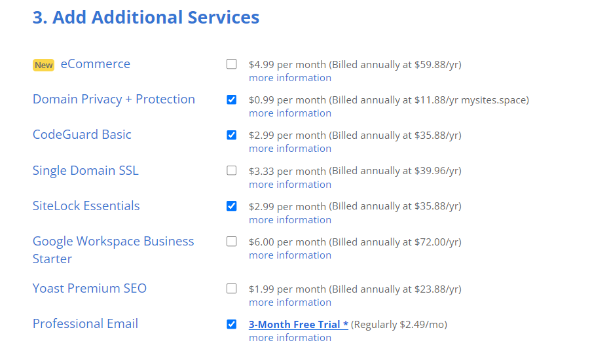This screenshot has width=590, height=364.
Task: Select the eCommerce service label
Action: (95, 64)
